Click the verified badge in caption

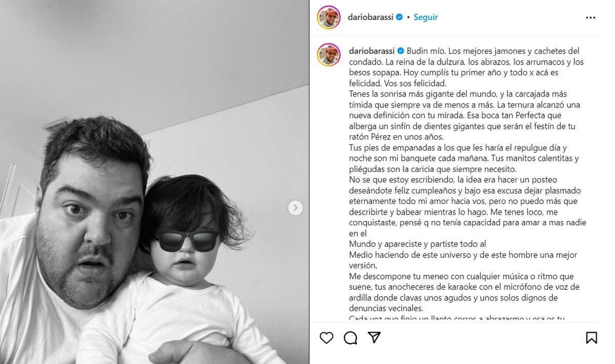[x=400, y=51]
